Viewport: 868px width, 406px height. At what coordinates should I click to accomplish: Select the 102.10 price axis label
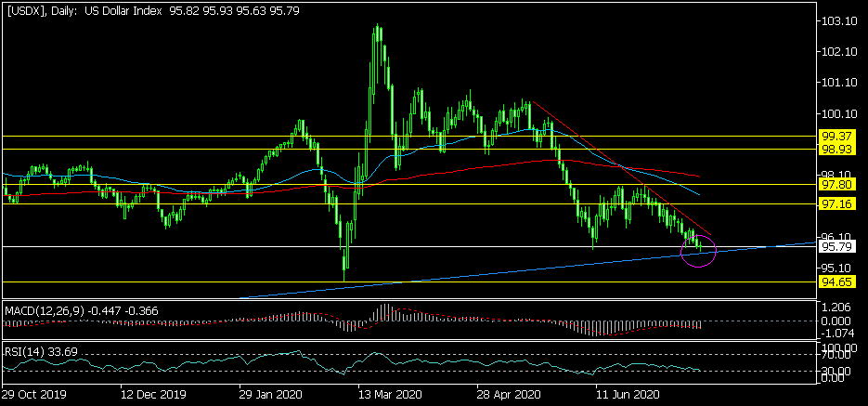click(840, 52)
